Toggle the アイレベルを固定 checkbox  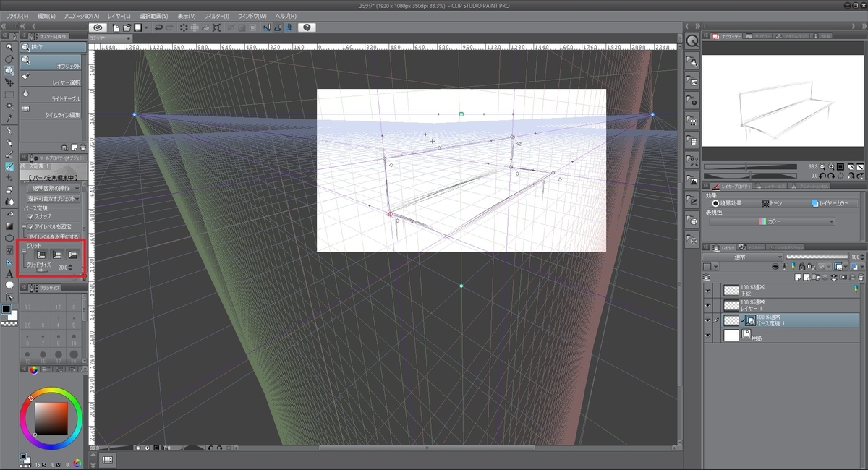[31, 226]
